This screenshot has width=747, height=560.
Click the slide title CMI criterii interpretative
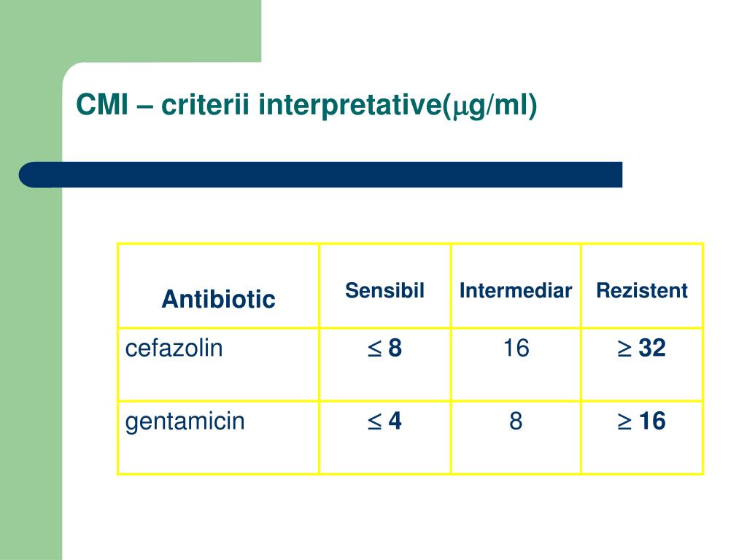[x=306, y=105]
